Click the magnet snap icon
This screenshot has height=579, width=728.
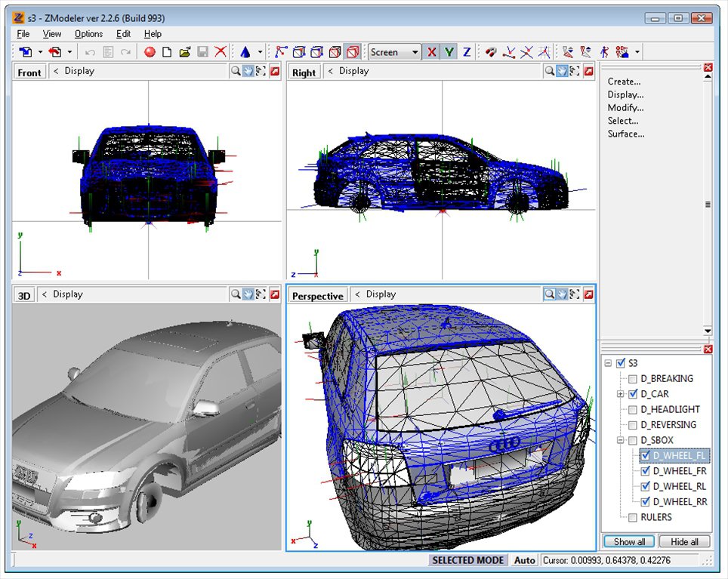click(490, 52)
